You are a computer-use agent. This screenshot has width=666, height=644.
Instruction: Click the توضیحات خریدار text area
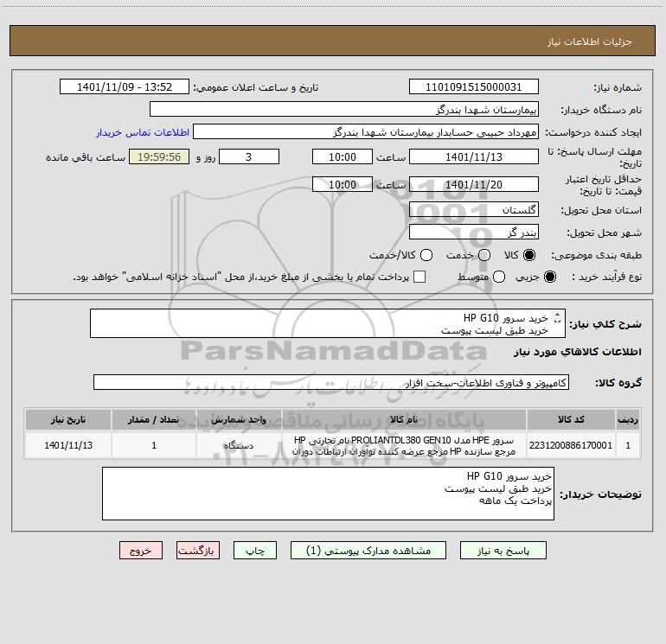328,494
